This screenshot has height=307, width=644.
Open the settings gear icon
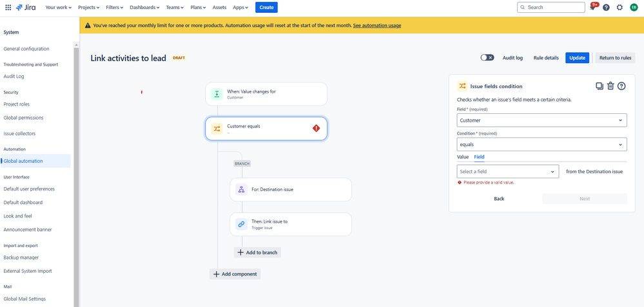pyautogui.click(x=620, y=8)
